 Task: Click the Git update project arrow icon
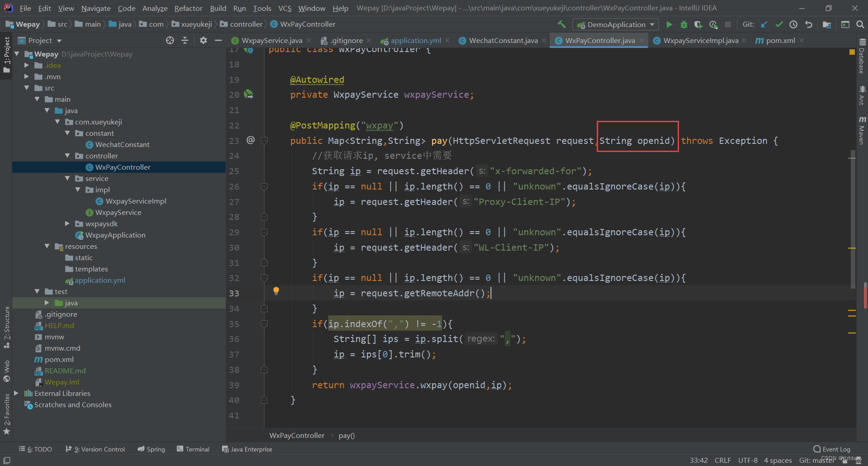[x=764, y=24]
